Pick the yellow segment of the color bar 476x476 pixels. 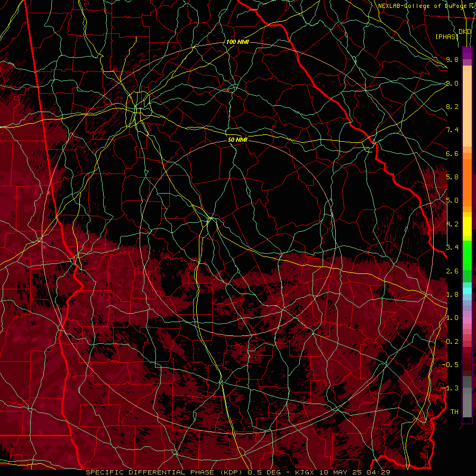[x=467, y=226]
